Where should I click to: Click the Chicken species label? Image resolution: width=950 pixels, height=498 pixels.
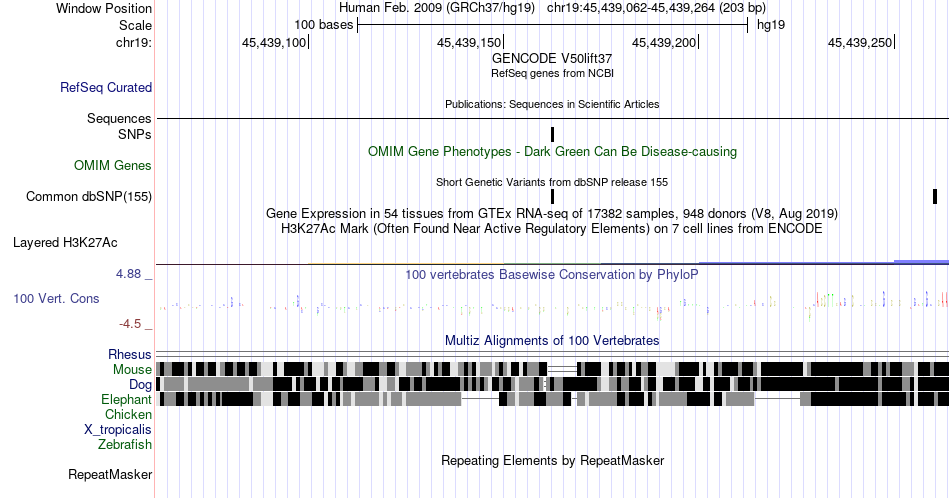(x=128, y=414)
